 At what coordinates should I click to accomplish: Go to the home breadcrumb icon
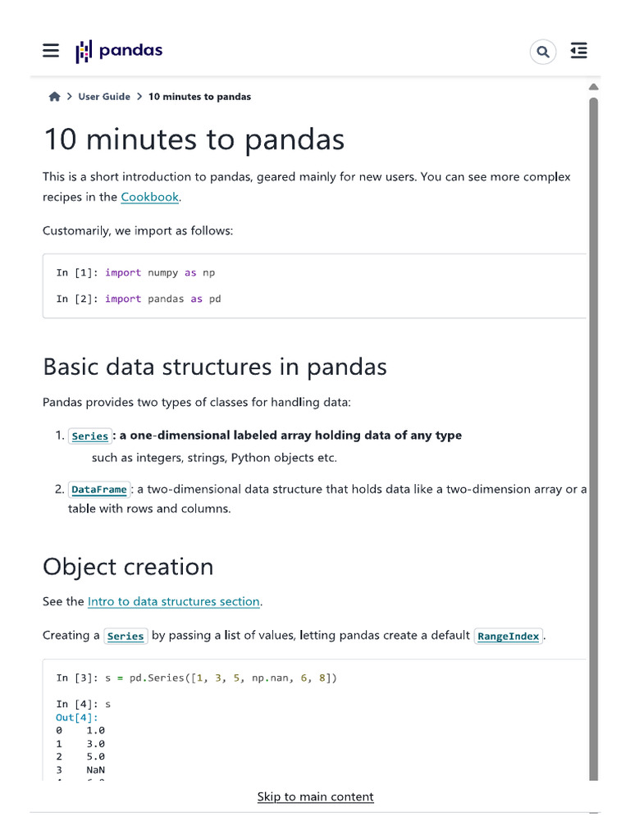[55, 97]
